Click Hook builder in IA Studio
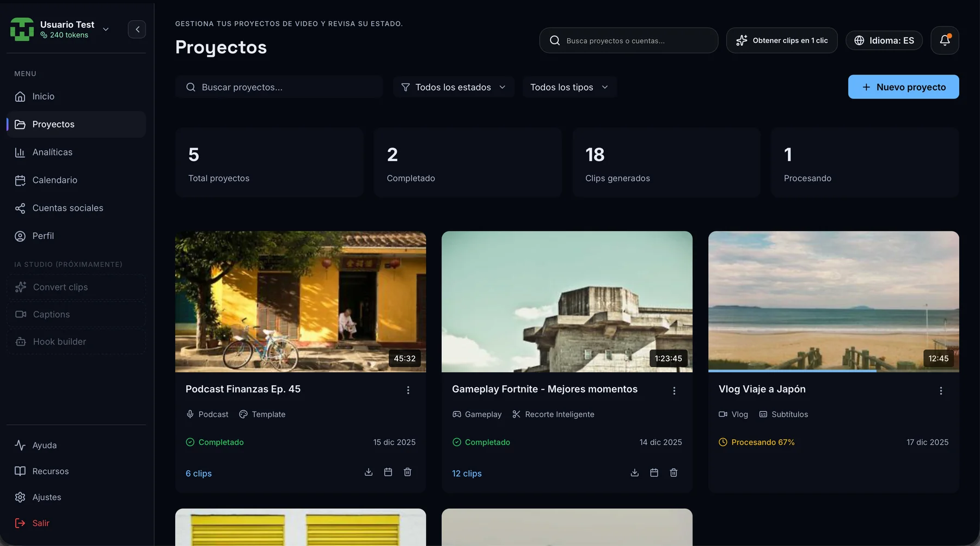The height and width of the screenshot is (546, 980). pos(76,341)
